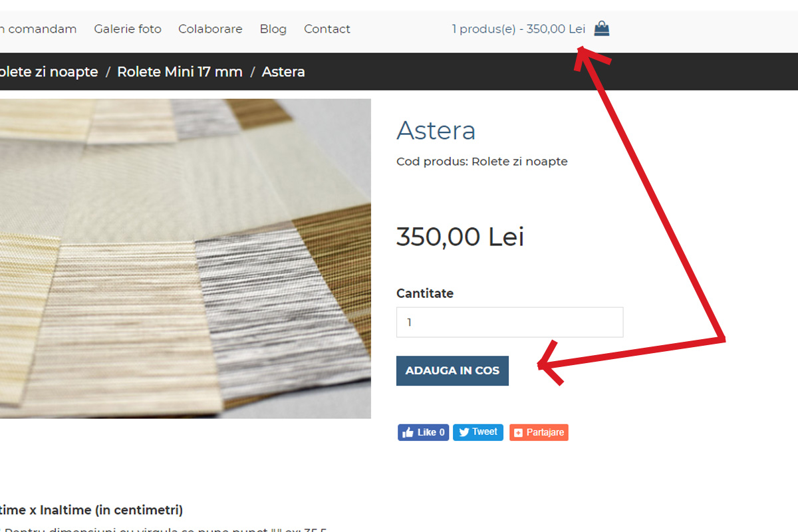Open the Galerie foto menu item

[x=128, y=29]
